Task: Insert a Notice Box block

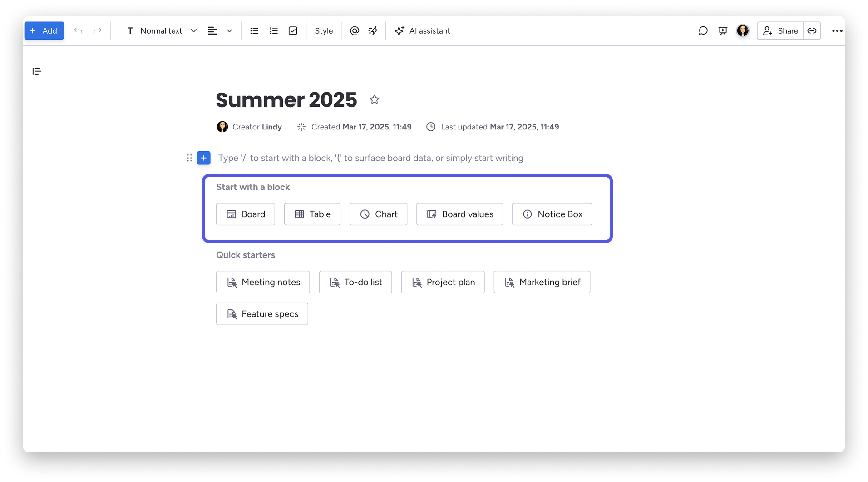Action: [552, 214]
